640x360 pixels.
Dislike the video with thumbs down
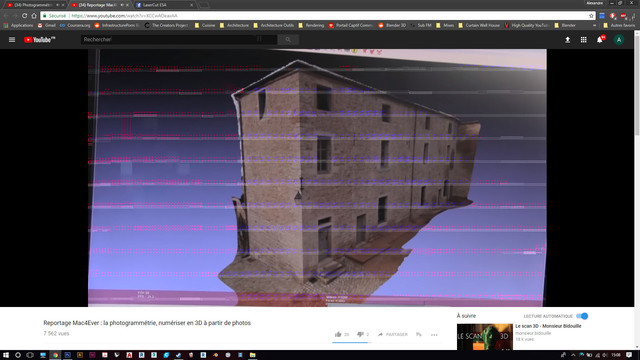[x=360, y=334]
